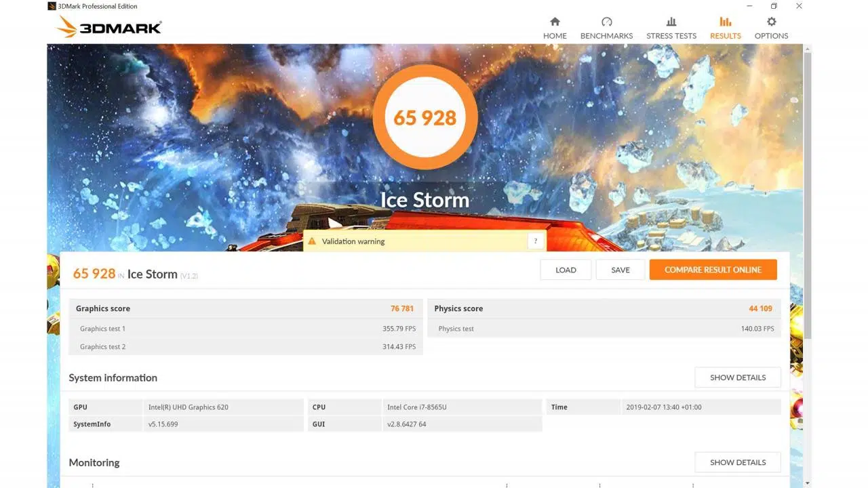Click Compare Result Online
The height and width of the screenshot is (488, 868).
pos(713,270)
